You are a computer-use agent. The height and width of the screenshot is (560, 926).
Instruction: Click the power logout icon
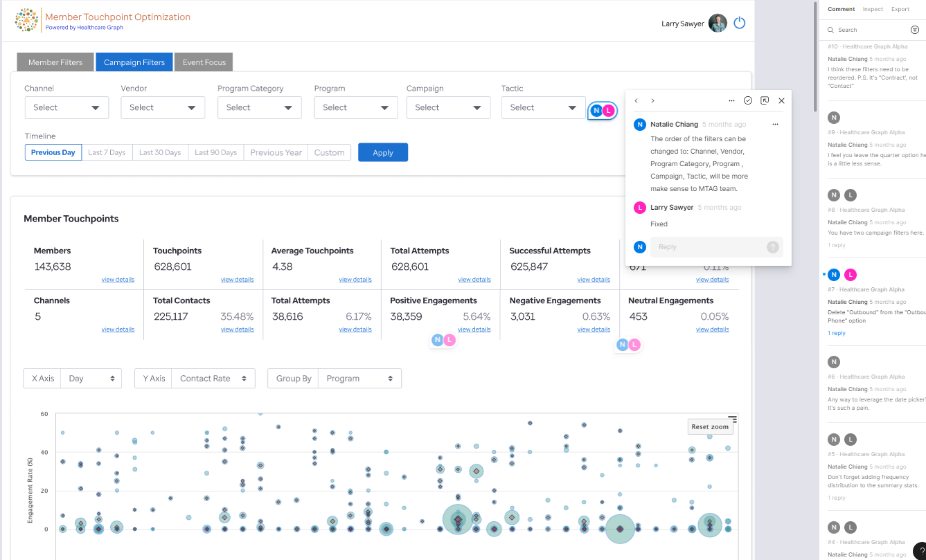tap(739, 23)
